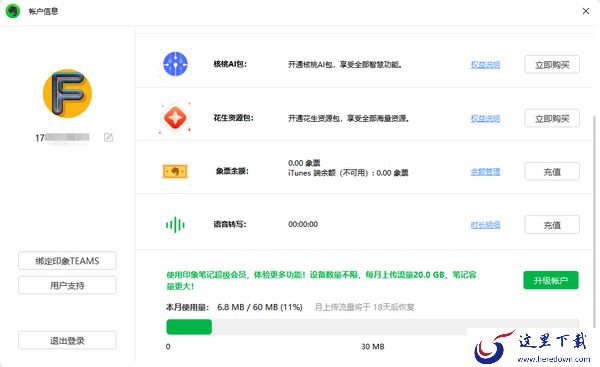Click the vertical scrollbar on right edge
The height and width of the screenshot is (367, 600).
click(594, 222)
